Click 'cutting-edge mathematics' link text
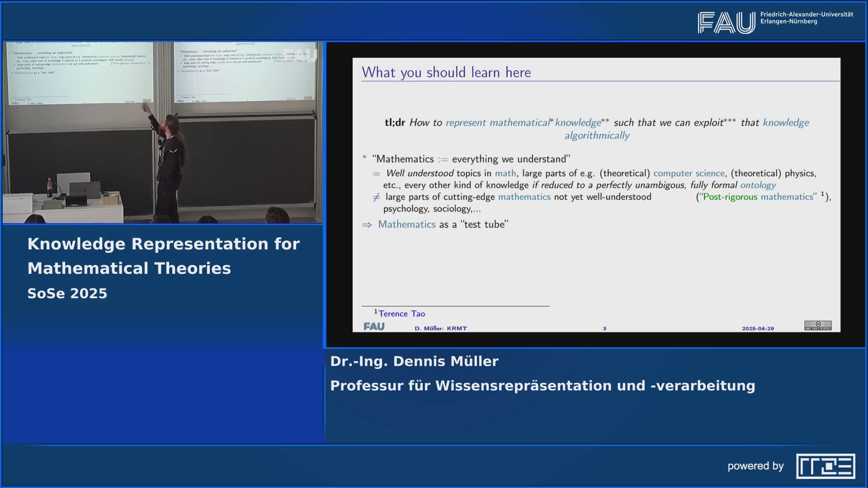Image resolution: width=868 pixels, height=488 pixels. point(497,197)
